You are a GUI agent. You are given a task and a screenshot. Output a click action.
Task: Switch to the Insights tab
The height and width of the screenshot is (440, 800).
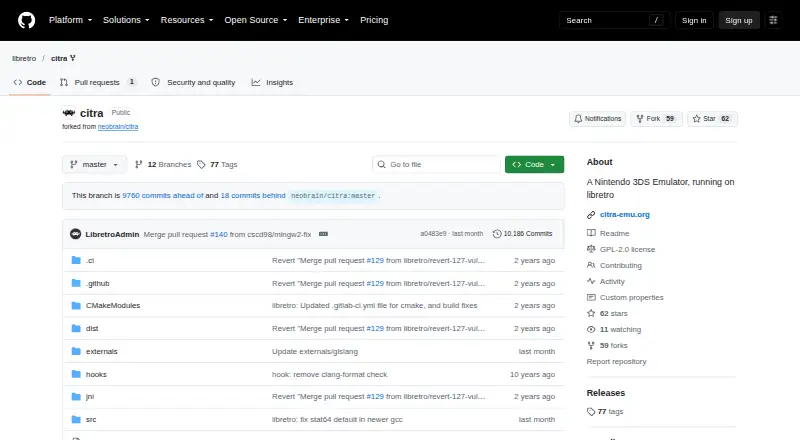[x=272, y=82]
